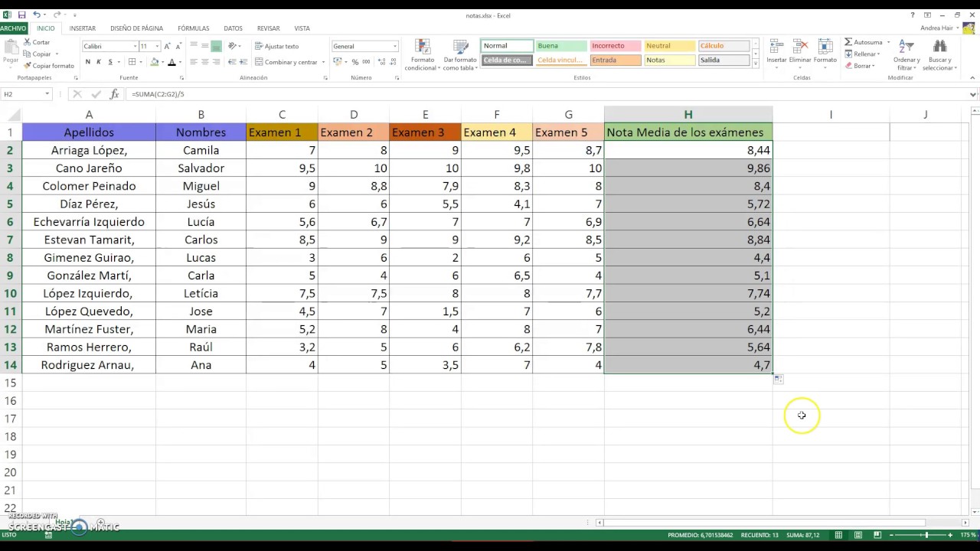The image size is (980, 551).
Task: Switch to the REVISAR tab
Action: (x=268, y=28)
